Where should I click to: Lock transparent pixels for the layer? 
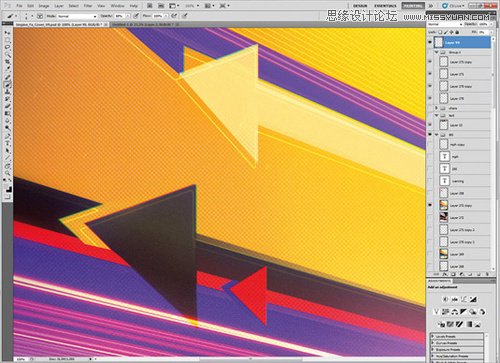click(440, 32)
